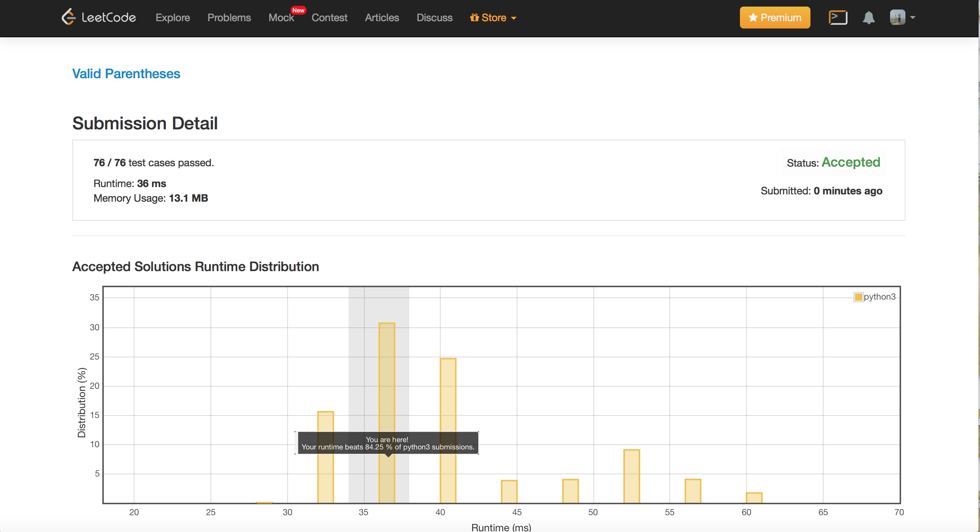Click the LeetCode logo icon
Screen dimensions: 980x532
tap(68, 17)
